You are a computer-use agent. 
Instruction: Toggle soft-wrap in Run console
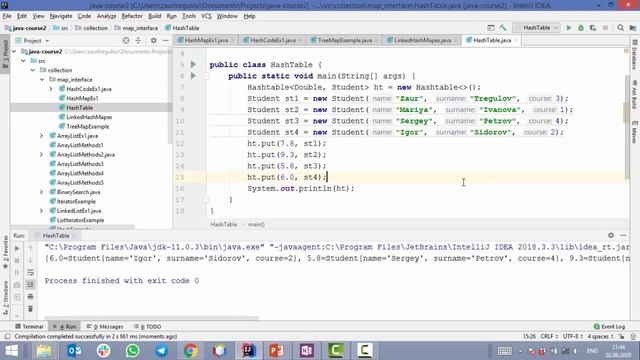point(30,272)
